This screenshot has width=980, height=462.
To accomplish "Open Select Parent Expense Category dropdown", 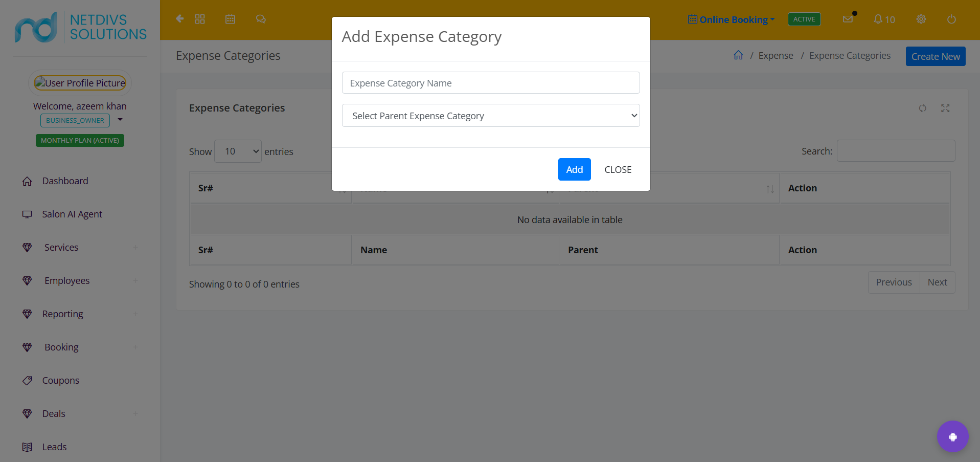I will click(491, 116).
